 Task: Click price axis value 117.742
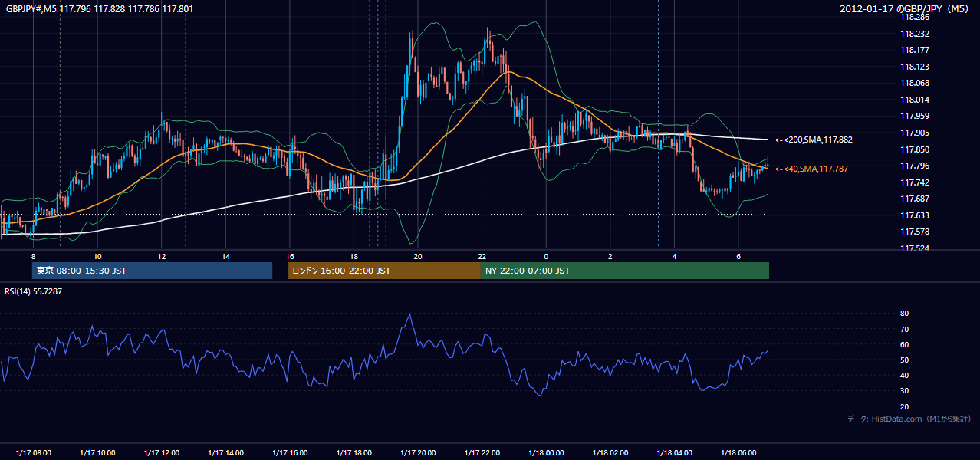(x=914, y=182)
